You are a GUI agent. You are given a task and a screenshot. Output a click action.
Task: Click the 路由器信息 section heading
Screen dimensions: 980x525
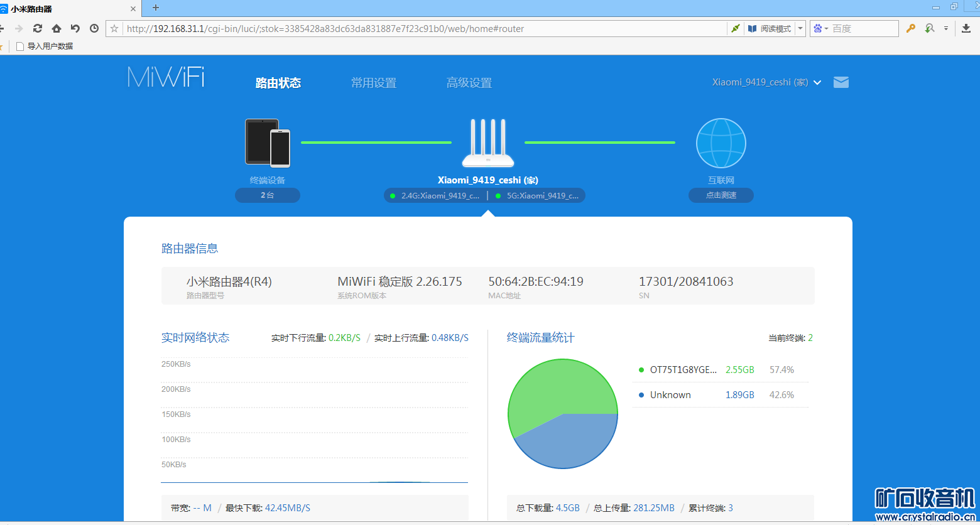pos(190,248)
